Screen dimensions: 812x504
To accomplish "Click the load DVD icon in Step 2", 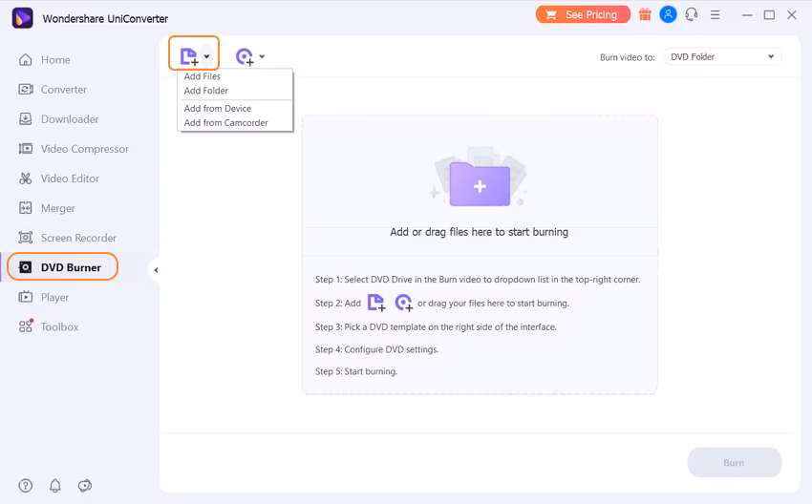I will [403, 303].
